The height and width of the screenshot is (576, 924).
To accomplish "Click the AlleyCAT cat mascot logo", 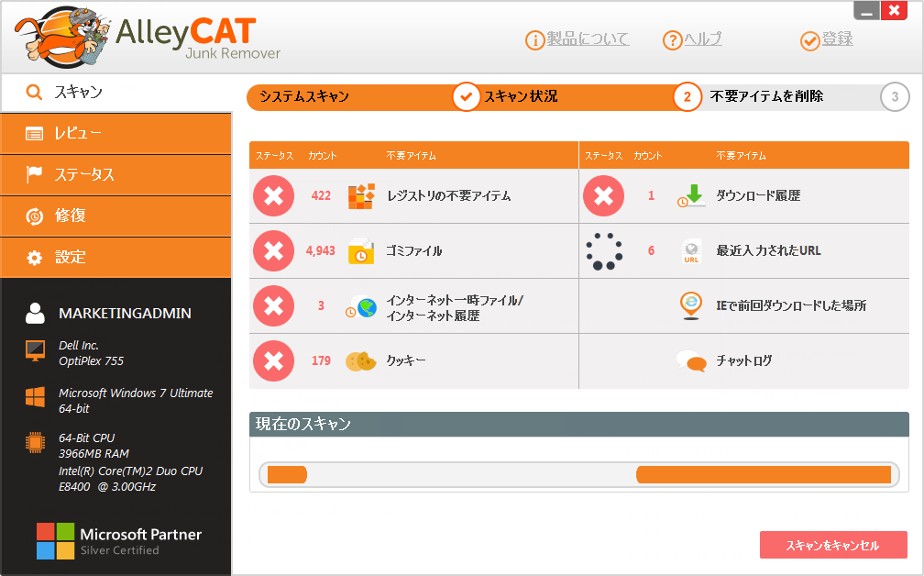I will [62, 38].
